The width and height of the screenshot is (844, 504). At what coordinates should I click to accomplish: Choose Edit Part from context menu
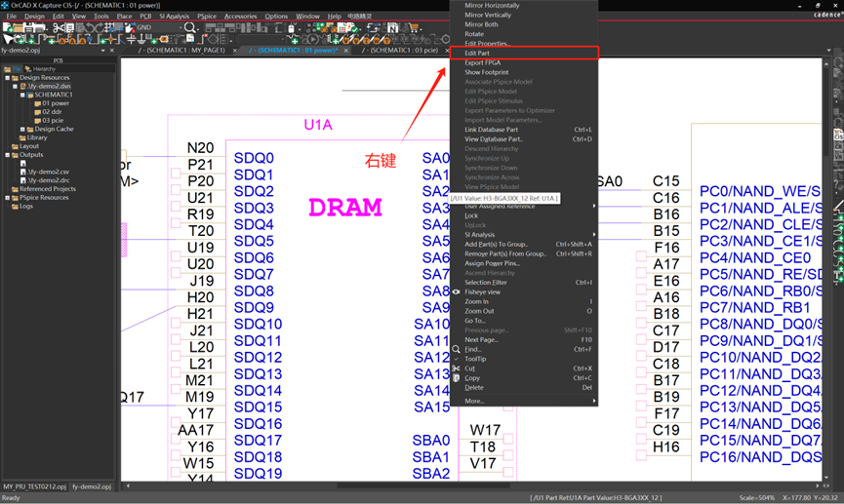click(524, 53)
